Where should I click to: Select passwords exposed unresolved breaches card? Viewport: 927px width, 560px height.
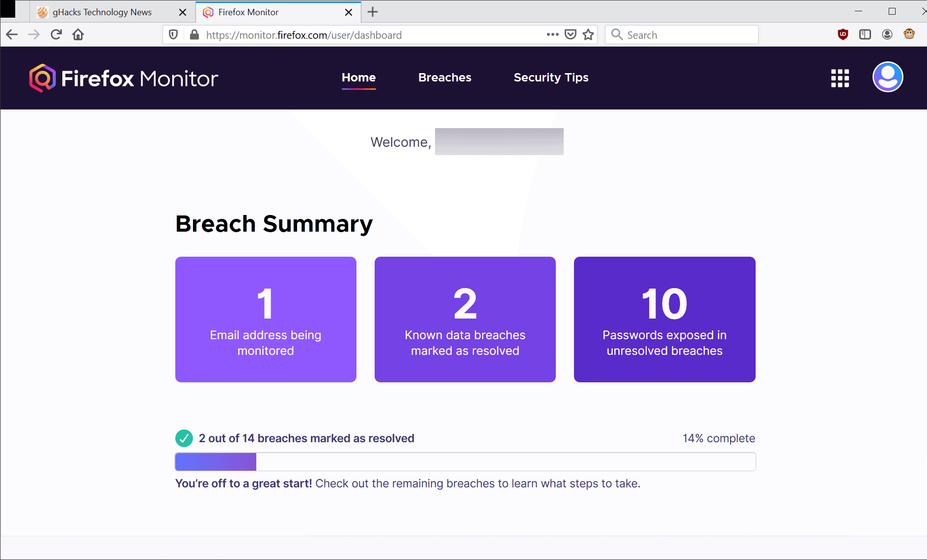coord(665,320)
